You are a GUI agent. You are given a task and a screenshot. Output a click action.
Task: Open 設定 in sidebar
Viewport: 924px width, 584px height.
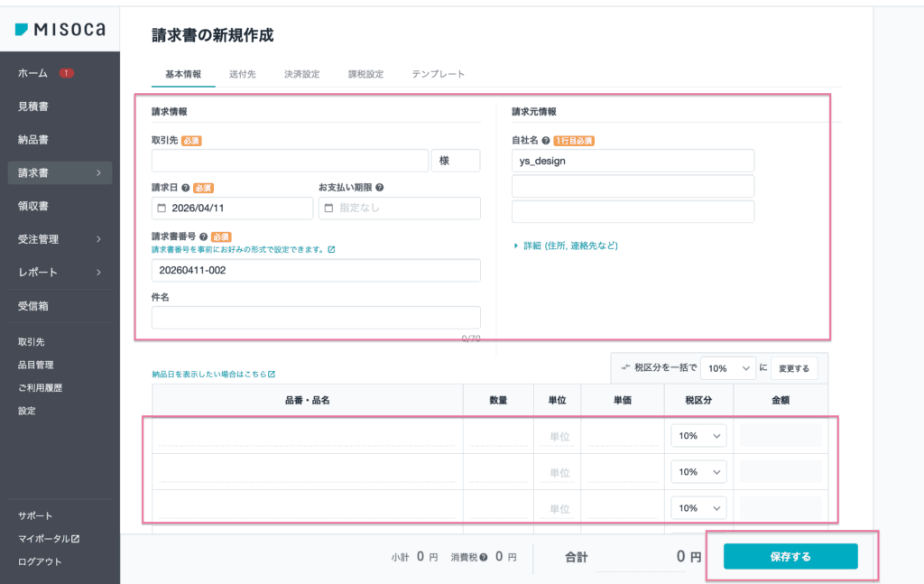pyautogui.click(x=26, y=411)
